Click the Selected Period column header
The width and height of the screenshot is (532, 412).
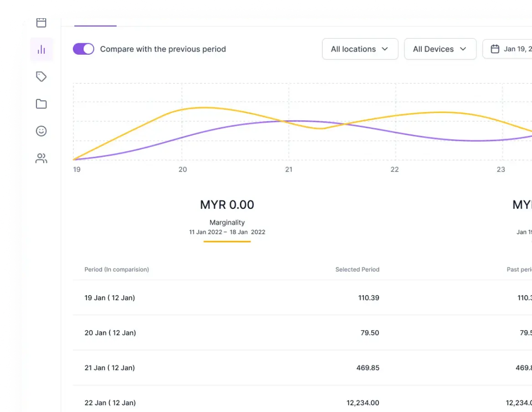[357, 269]
